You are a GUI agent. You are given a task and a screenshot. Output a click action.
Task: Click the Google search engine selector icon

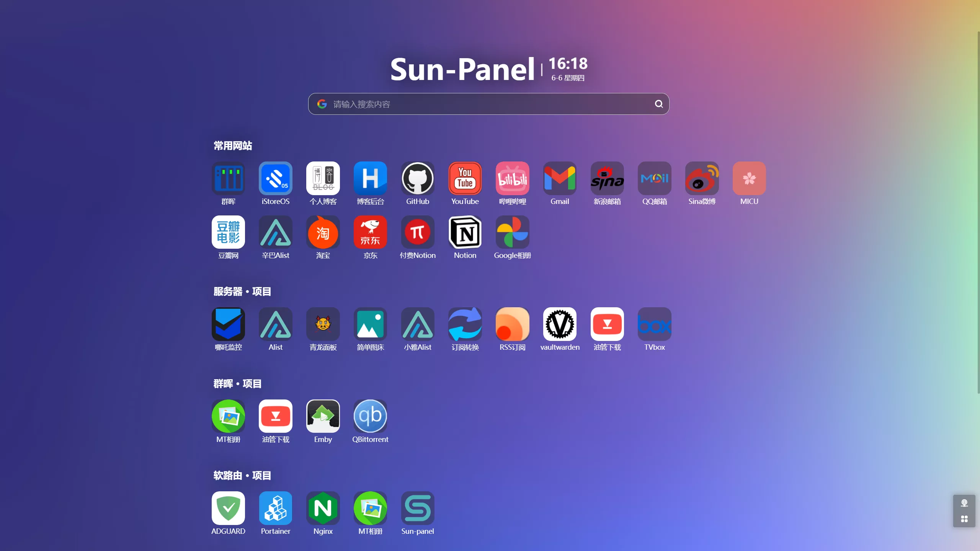pyautogui.click(x=322, y=104)
